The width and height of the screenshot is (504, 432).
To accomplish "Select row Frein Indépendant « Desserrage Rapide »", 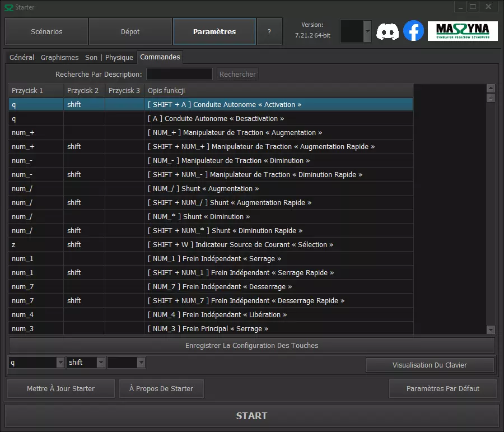I will pyautogui.click(x=211, y=301).
